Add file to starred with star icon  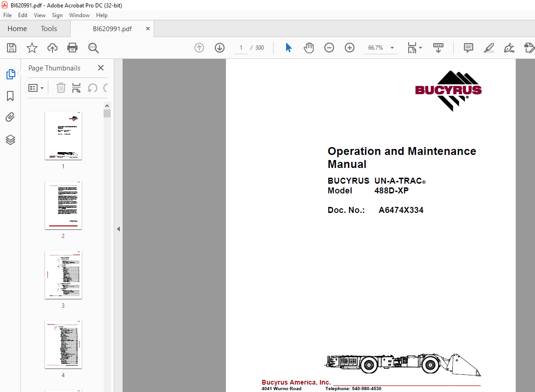pos(32,48)
